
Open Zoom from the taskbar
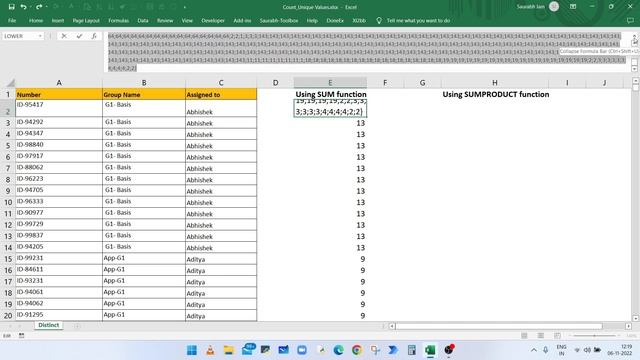tap(302, 350)
